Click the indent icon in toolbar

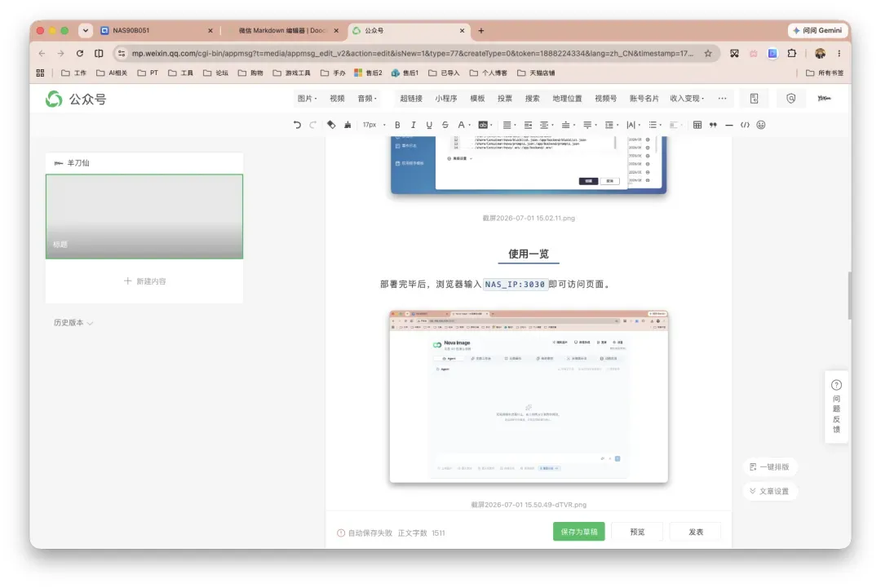click(528, 126)
